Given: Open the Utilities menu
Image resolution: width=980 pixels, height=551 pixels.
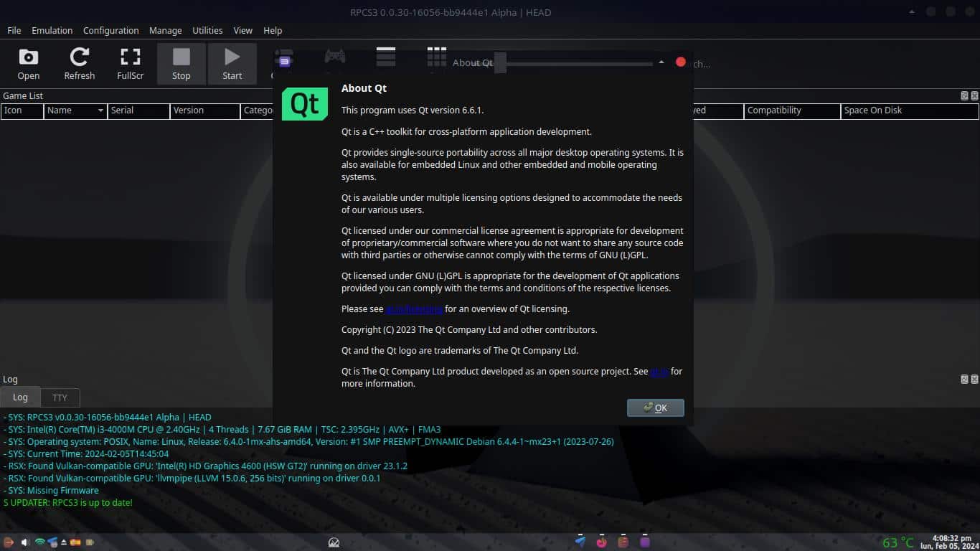Looking at the screenshot, I should tap(207, 30).
